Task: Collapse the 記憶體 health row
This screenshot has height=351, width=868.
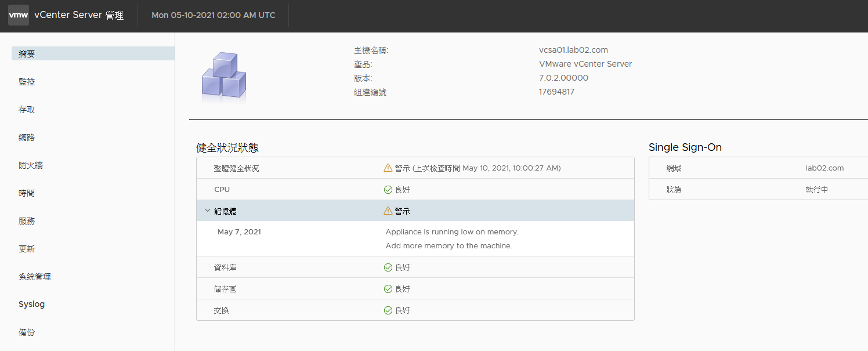Action: tap(208, 211)
